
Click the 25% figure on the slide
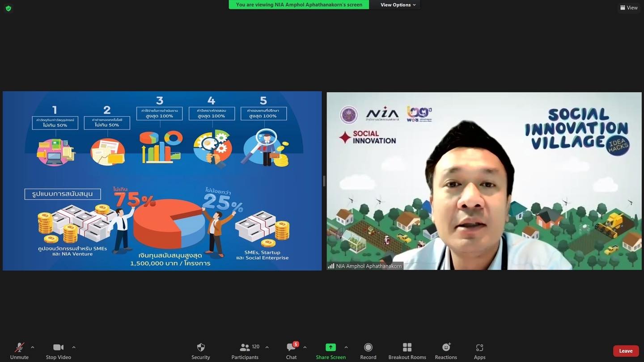point(222,203)
